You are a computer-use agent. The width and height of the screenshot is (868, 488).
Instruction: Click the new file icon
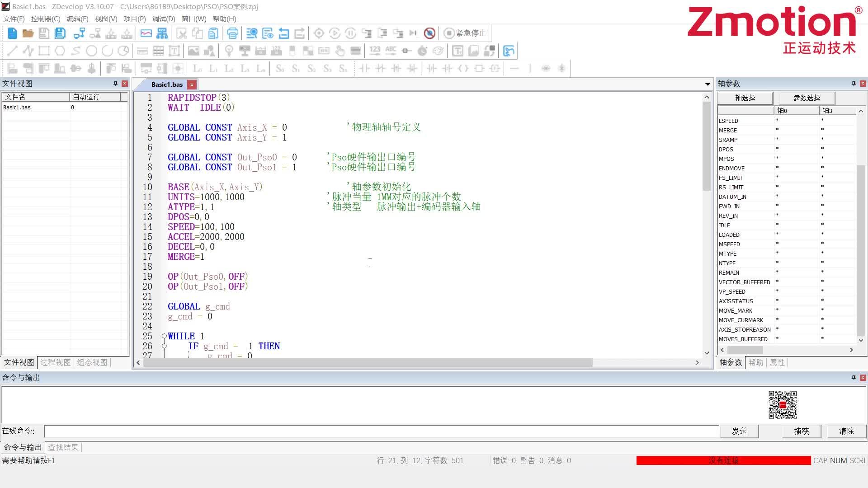click(x=12, y=33)
